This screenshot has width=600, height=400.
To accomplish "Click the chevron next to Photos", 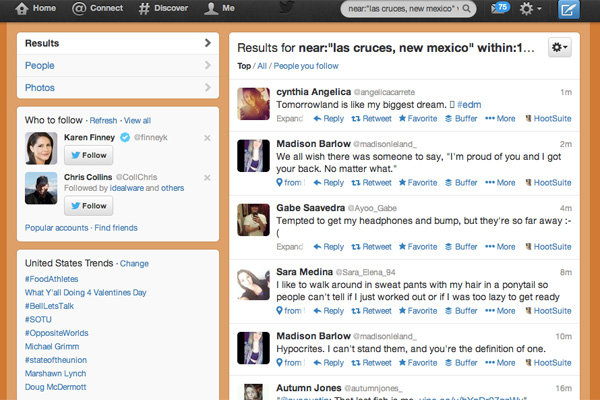I will [208, 87].
